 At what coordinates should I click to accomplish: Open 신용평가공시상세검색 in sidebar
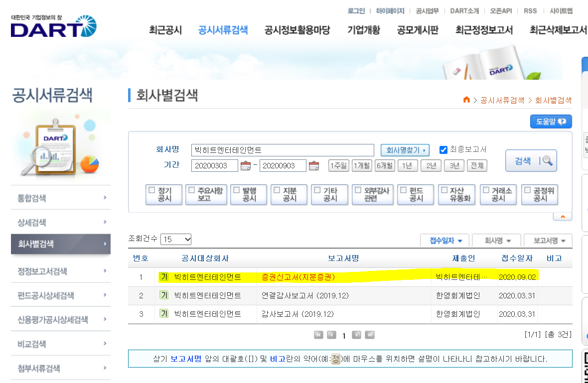click(61, 320)
